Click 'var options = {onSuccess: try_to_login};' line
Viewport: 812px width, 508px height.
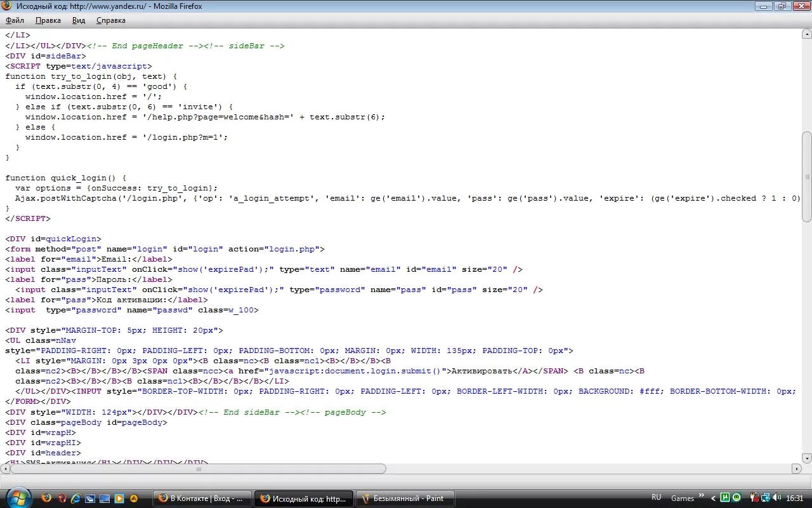pos(117,188)
